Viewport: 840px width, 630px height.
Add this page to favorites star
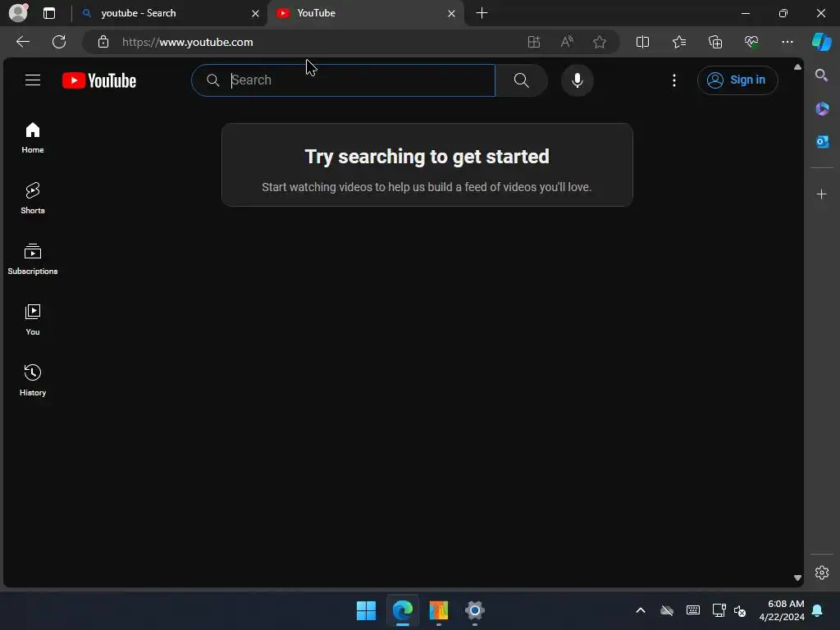pyautogui.click(x=600, y=43)
